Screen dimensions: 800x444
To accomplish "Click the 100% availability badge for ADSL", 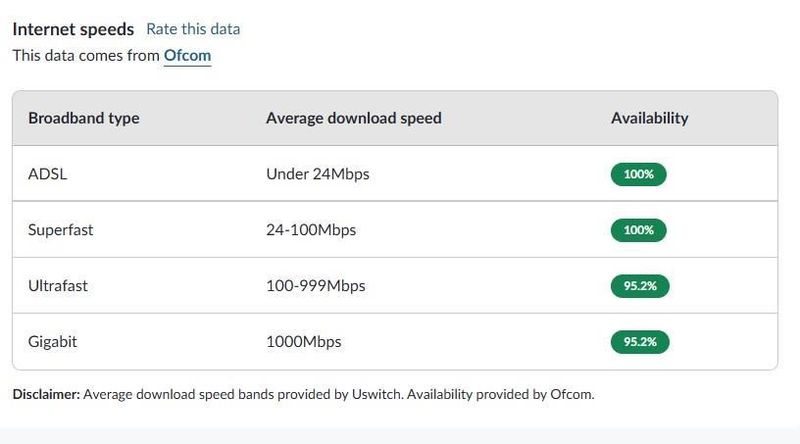I will tap(638, 174).
